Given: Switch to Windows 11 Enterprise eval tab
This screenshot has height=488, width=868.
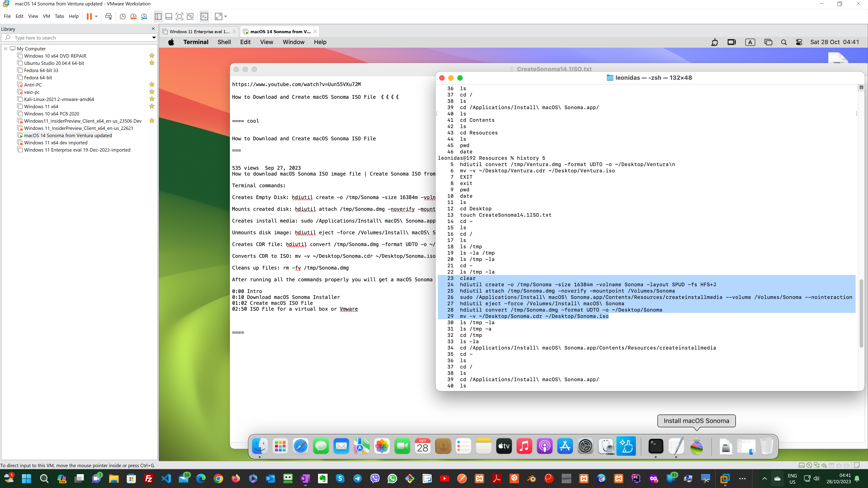Looking at the screenshot, I should pos(199,32).
